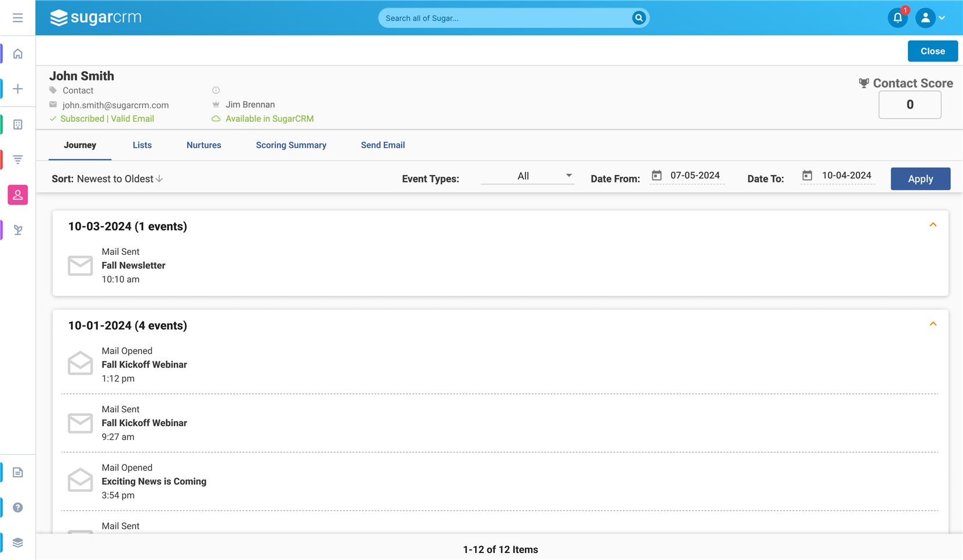This screenshot has height=560, width=963.
Task: Collapse the 10-01-2024 events group
Action: 933,324
